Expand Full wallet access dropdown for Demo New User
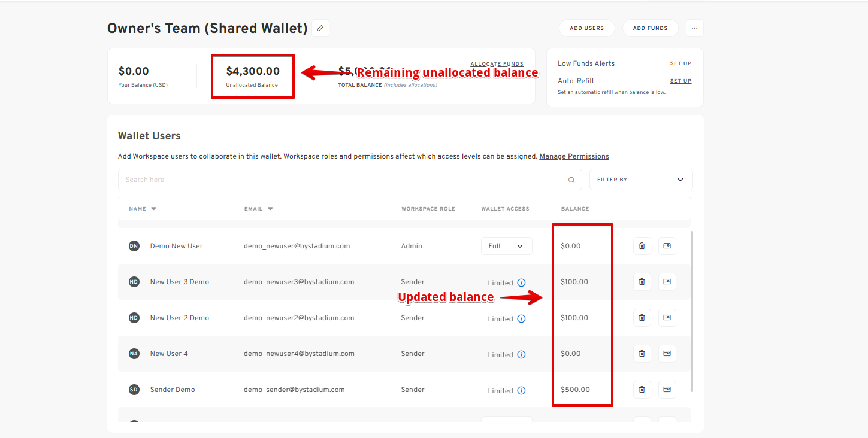 click(506, 246)
